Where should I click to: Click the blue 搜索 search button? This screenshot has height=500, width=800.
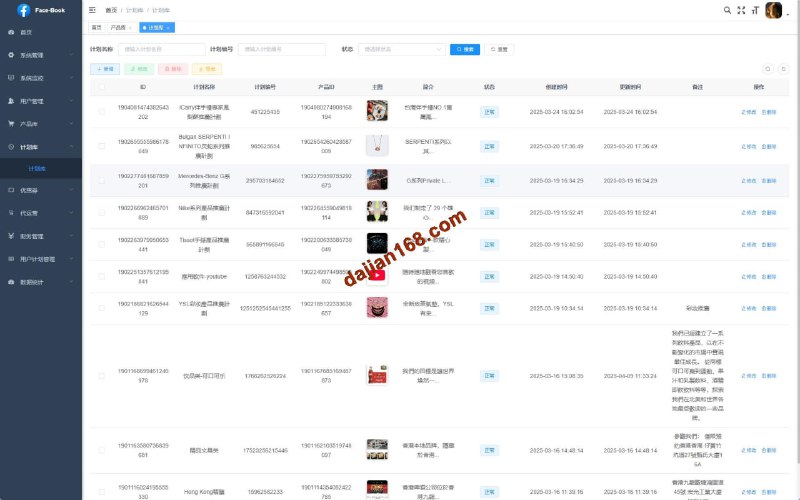click(x=465, y=48)
